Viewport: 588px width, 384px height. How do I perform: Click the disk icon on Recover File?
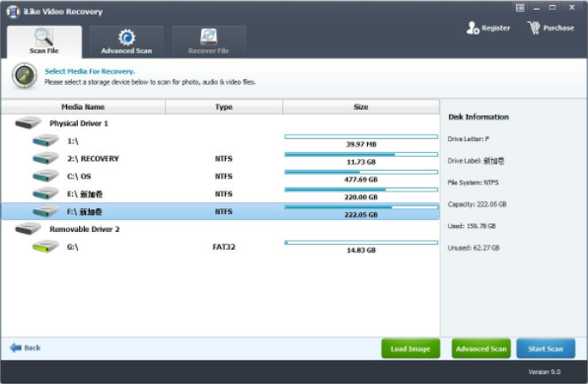click(x=208, y=37)
